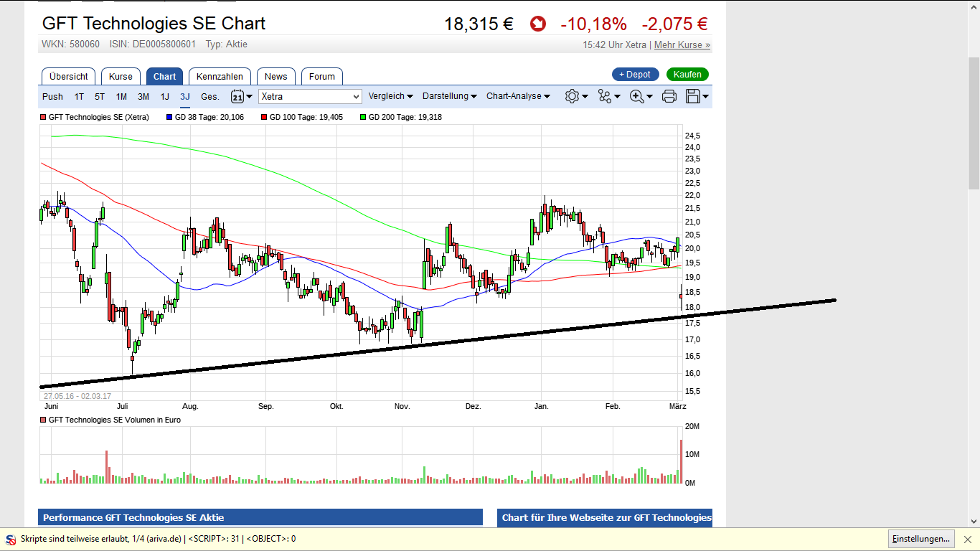Open the Forum tab

coord(322,77)
